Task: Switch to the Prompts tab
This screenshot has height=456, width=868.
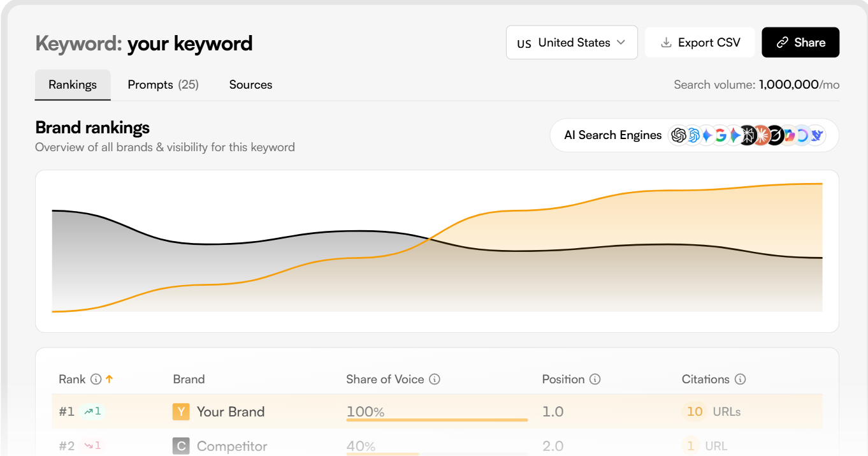Action: pyautogui.click(x=163, y=84)
